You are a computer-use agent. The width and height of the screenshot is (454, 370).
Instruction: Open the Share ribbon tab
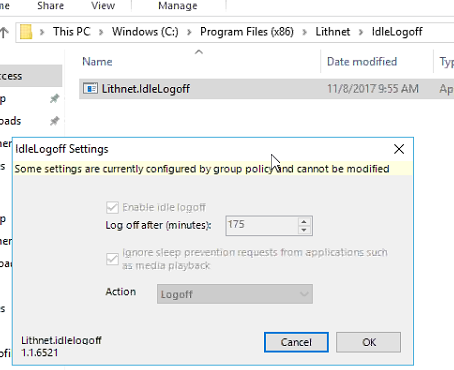pos(50,6)
